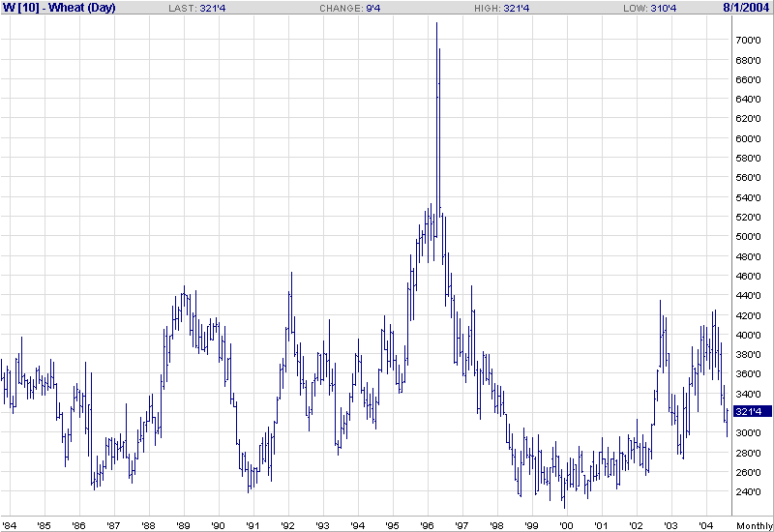Click the '89 year label

click(x=183, y=525)
